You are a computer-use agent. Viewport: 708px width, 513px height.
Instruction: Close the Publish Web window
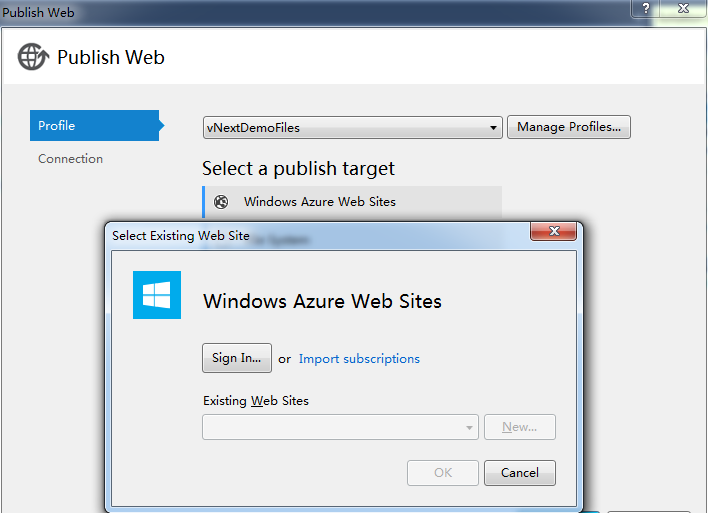point(684,8)
